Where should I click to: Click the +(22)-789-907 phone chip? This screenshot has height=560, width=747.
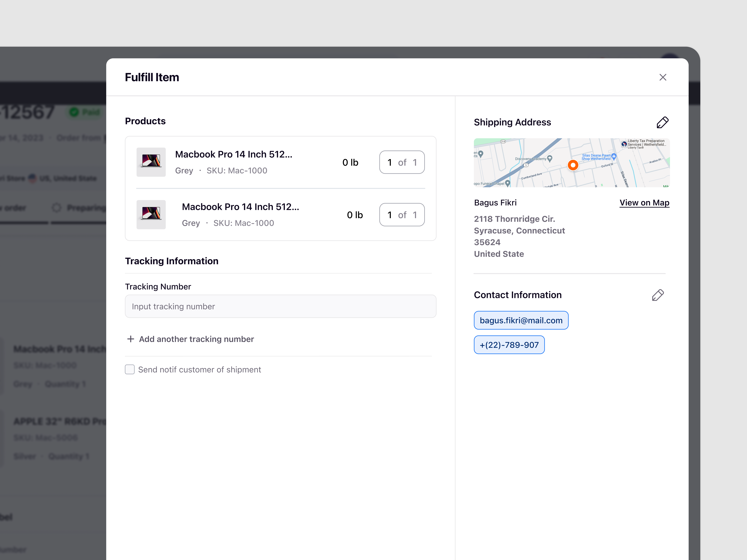pos(509,345)
